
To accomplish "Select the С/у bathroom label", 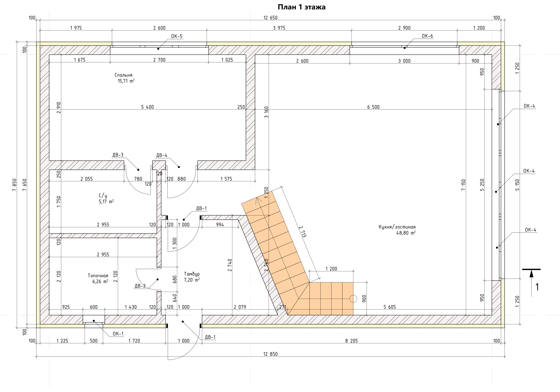I will click(x=103, y=196).
